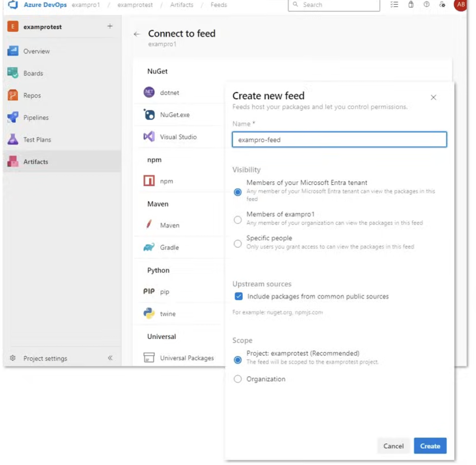Image resolution: width=476 pixels, height=465 pixels.
Task: Go back using the left arrow
Action: tap(137, 34)
